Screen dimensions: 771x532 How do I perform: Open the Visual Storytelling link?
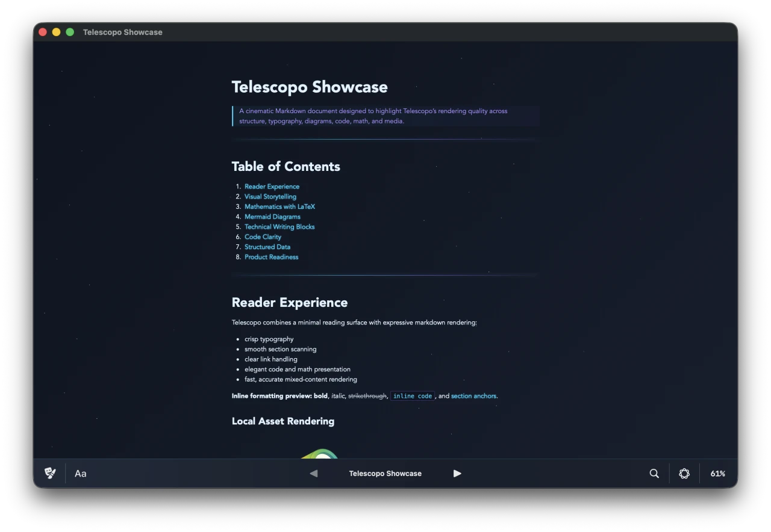coord(270,196)
